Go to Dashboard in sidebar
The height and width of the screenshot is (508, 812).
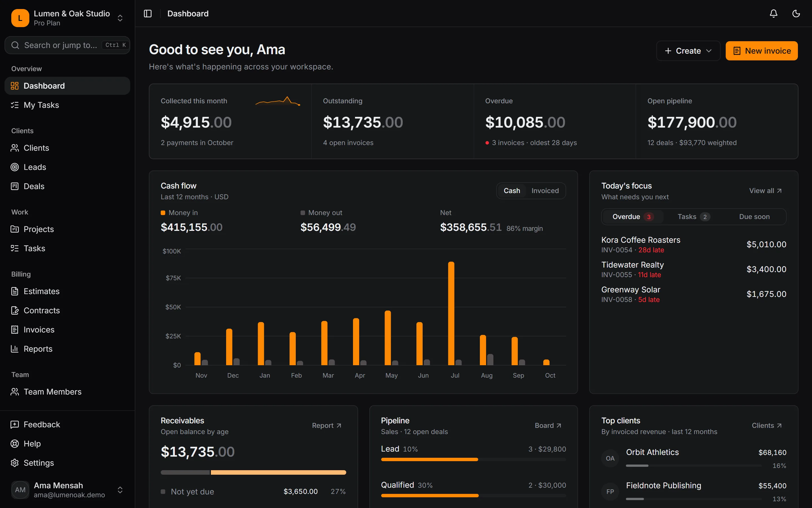click(x=67, y=86)
